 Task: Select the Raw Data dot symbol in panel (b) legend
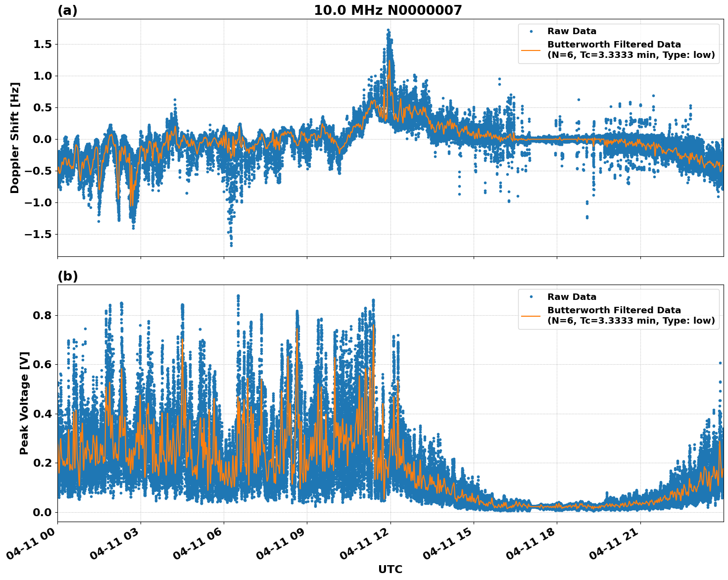tap(532, 296)
